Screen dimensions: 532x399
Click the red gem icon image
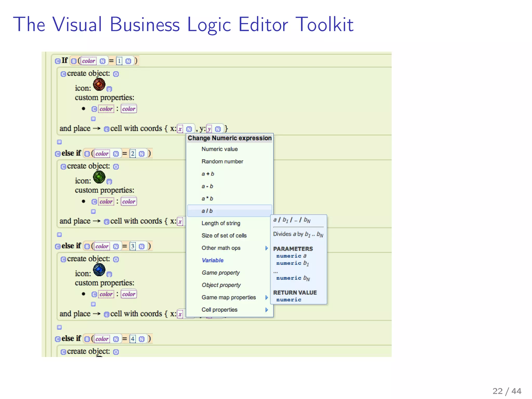click(x=99, y=84)
